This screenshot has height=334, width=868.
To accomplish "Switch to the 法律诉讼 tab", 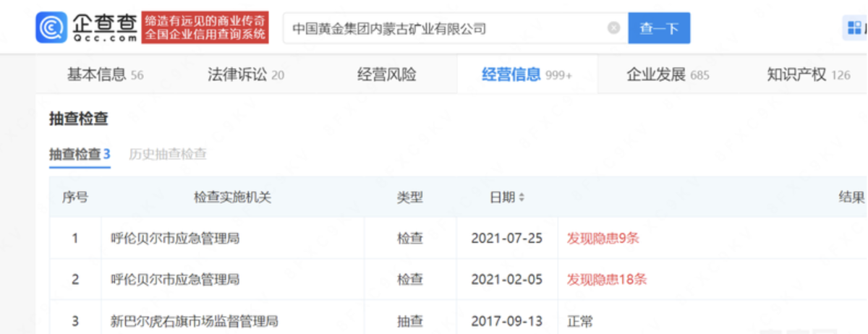I will click(x=246, y=74).
